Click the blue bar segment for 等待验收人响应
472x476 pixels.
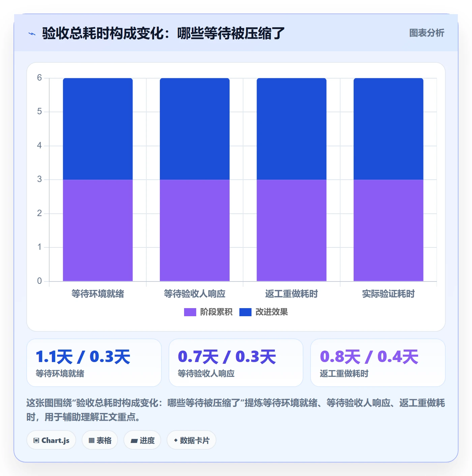click(195, 129)
